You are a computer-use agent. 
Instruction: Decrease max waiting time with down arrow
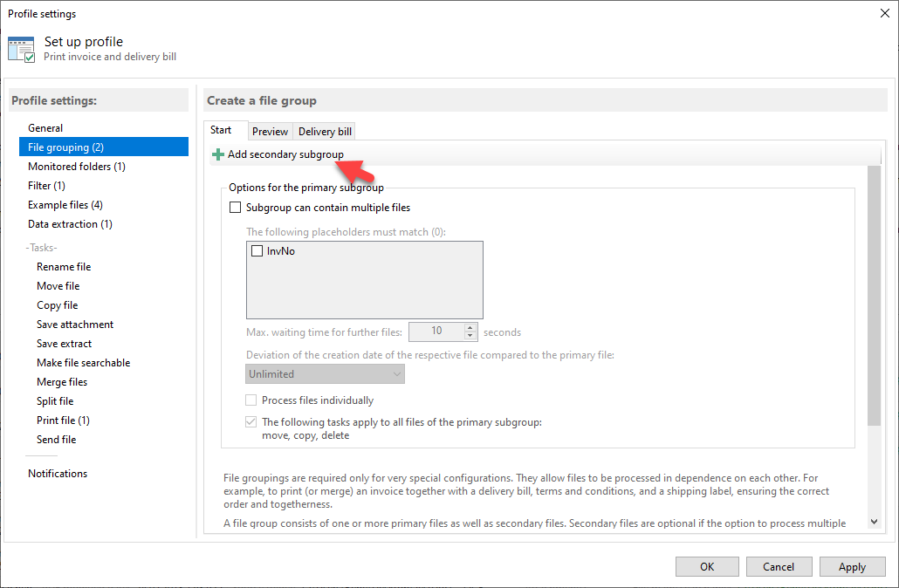pyautogui.click(x=471, y=336)
